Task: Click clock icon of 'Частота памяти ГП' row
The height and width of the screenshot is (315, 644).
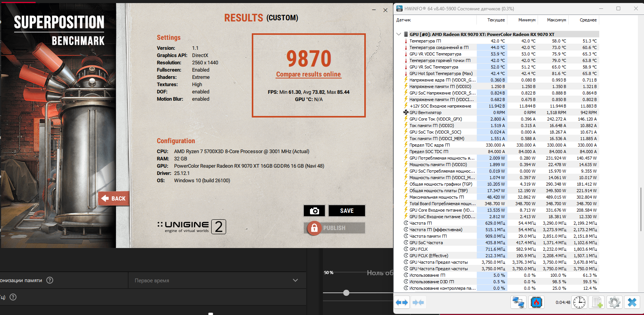Action: 406,236
